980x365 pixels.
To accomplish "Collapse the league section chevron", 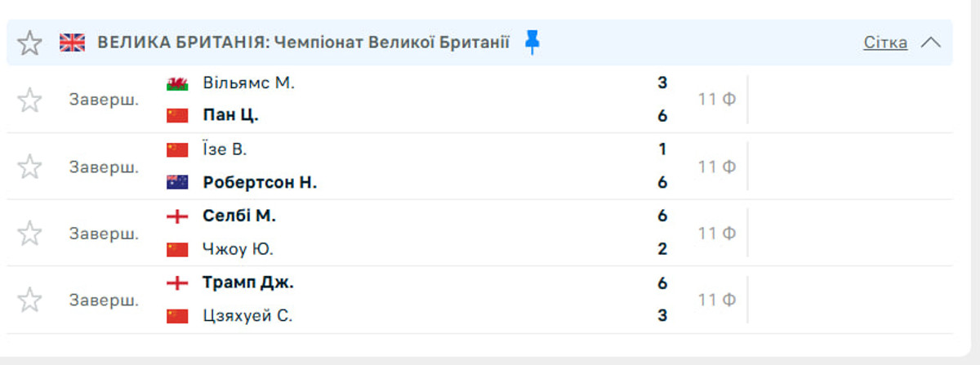I will coord(930,42).
